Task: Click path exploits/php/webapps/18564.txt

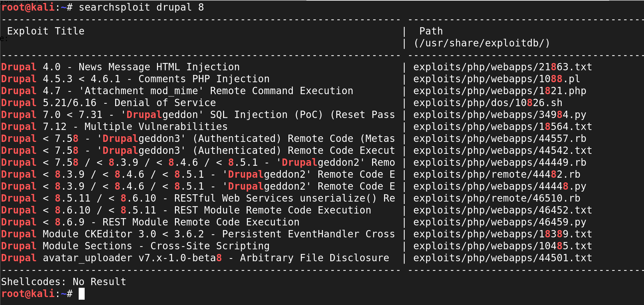Action: (503, 127)
